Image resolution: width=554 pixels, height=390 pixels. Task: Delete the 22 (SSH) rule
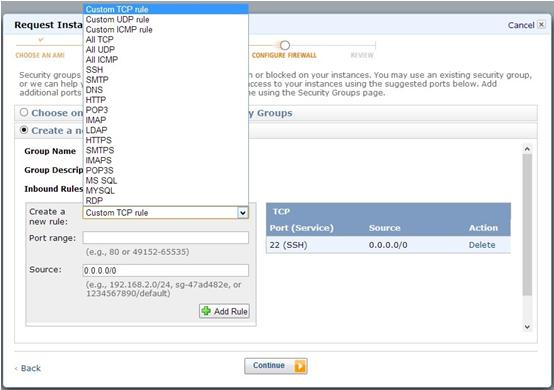pos(482,245)
